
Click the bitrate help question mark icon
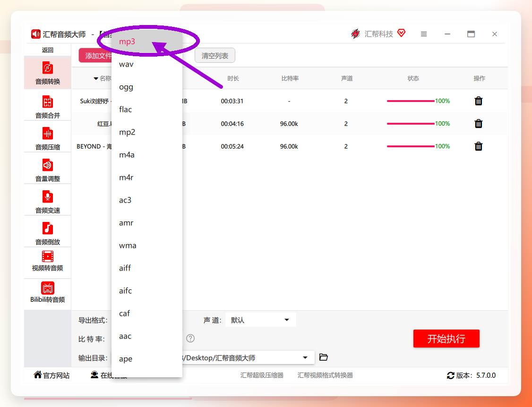pyautogui.click(x=191, y=338)
